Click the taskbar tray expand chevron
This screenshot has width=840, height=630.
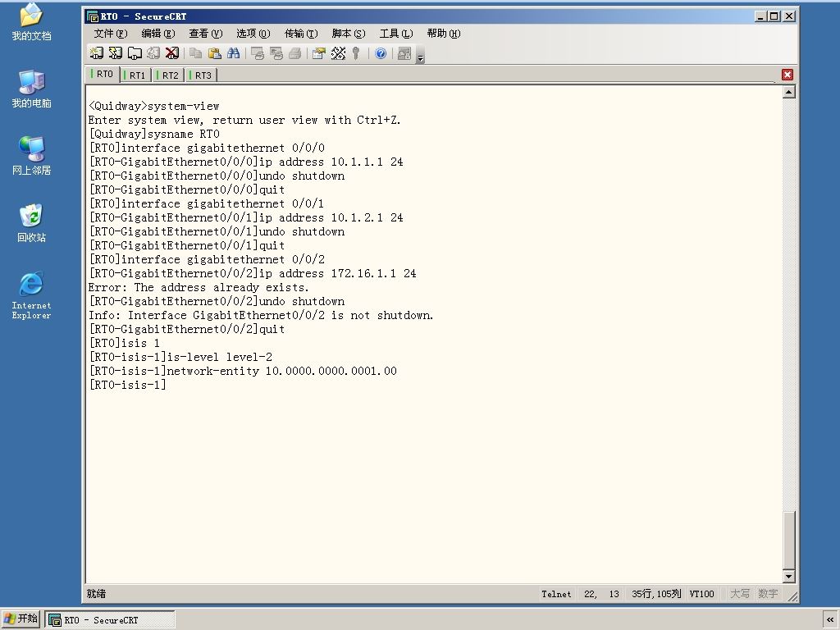(830, 620)
